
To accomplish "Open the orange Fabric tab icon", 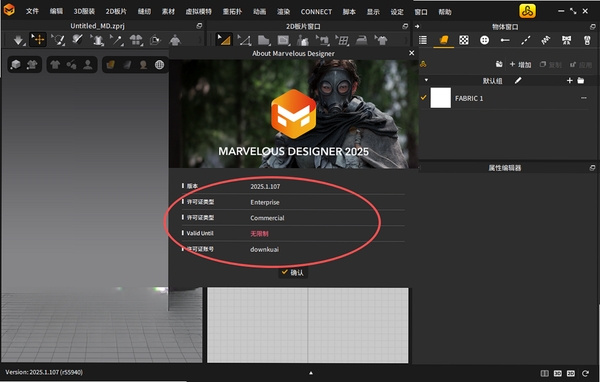I will tap(443, 40).
